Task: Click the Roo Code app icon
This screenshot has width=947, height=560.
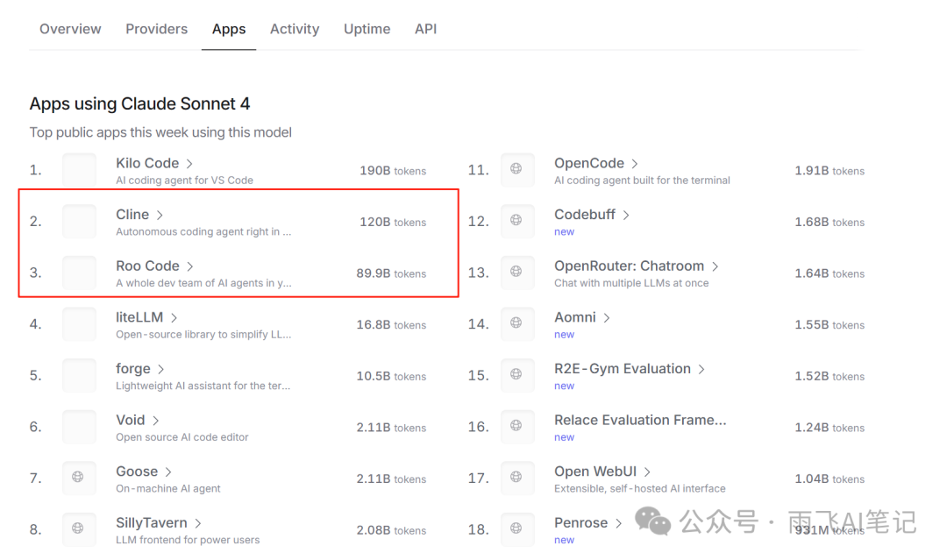Action: click(x=79, y=273)
